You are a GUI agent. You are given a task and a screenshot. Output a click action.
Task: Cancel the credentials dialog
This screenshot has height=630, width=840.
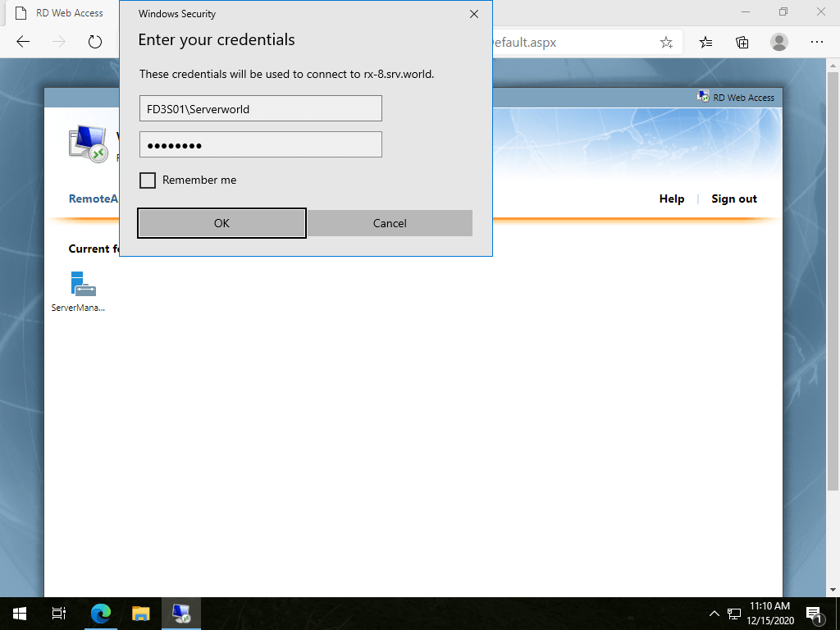tap(389, 222)
